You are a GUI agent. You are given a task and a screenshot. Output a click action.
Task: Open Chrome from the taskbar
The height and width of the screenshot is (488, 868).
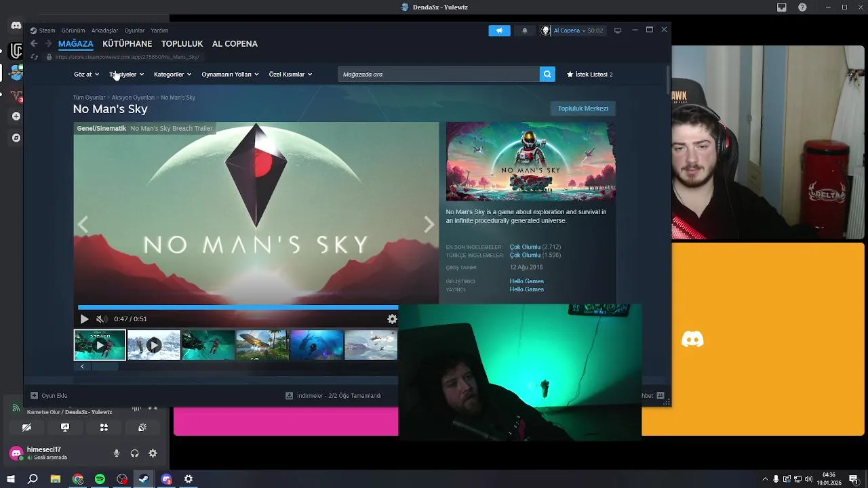point(78,479)
